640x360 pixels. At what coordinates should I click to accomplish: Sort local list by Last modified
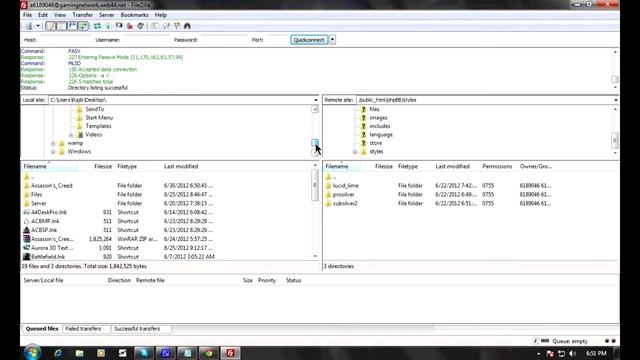point(181,167)
